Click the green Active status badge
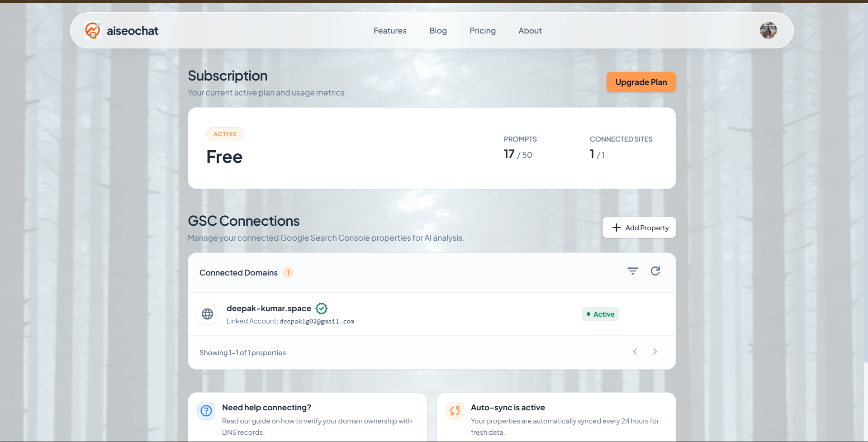 (600, 314)
